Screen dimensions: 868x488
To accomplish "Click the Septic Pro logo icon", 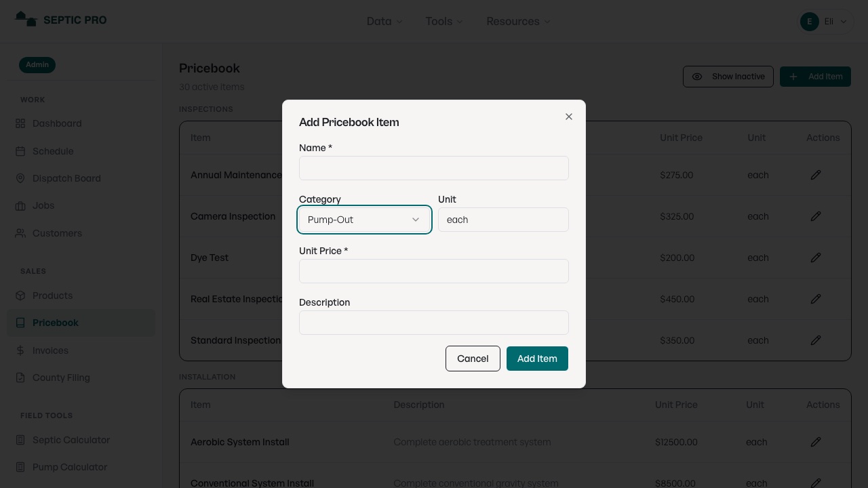I will point(26,19).
